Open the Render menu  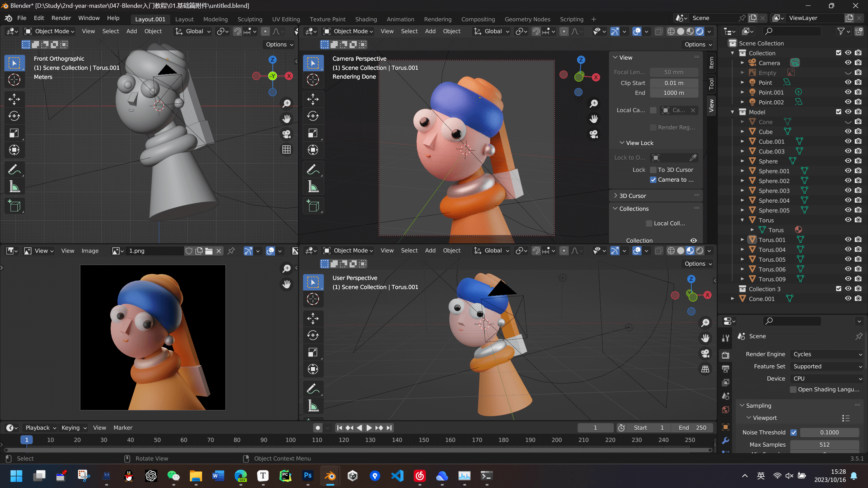click(x=61, y=18)
